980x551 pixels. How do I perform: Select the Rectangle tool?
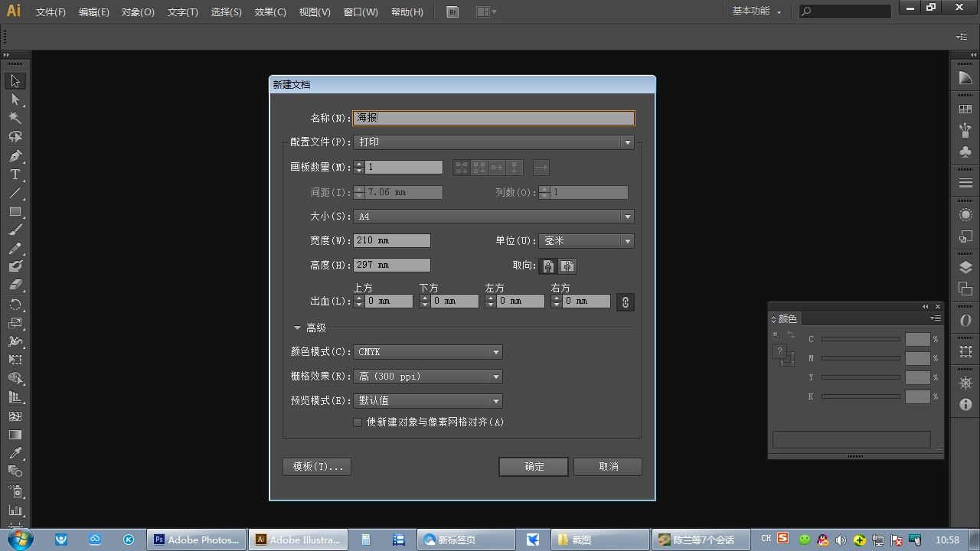pos(15,212)
